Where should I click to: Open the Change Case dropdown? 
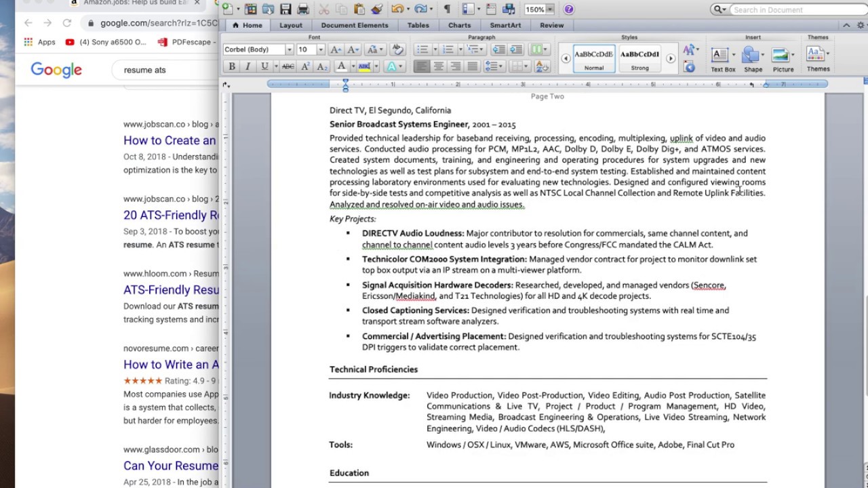(x=375, y=49)
